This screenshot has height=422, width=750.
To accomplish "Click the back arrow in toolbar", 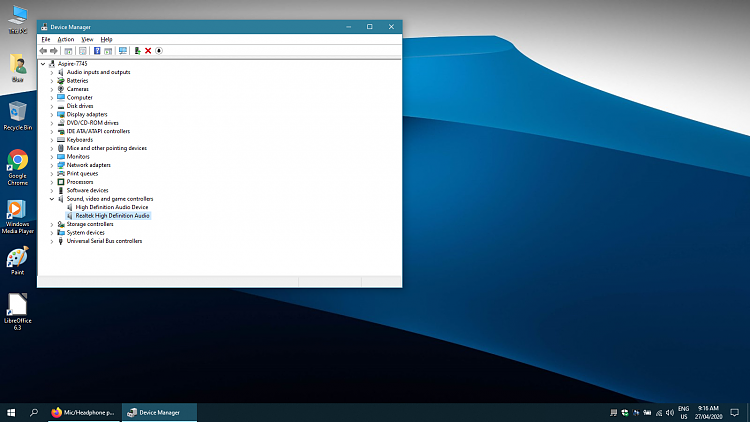I will pyautogui.click(x=44, y=51).
